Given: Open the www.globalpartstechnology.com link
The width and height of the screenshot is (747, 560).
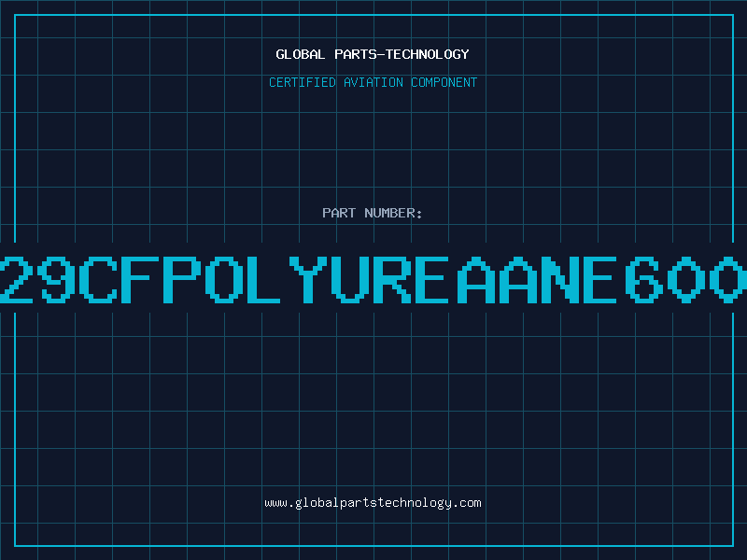Looking at the screenshot, I should 373,503.
